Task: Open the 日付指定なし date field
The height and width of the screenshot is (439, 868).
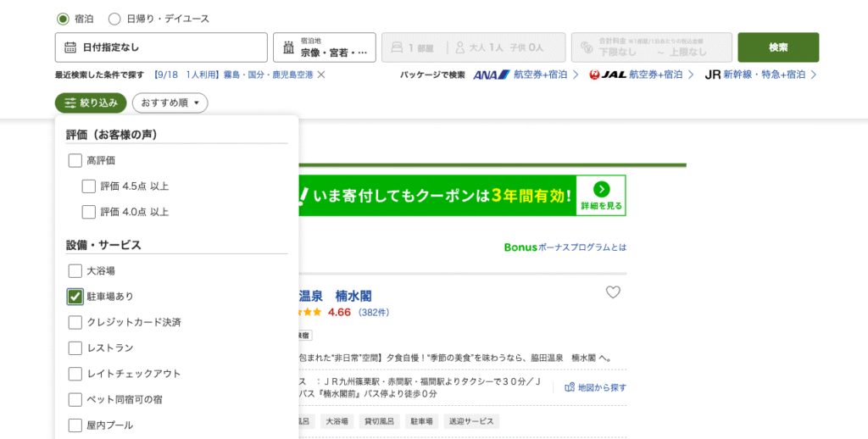Action: pyautogui.click(x=161, y=47)
